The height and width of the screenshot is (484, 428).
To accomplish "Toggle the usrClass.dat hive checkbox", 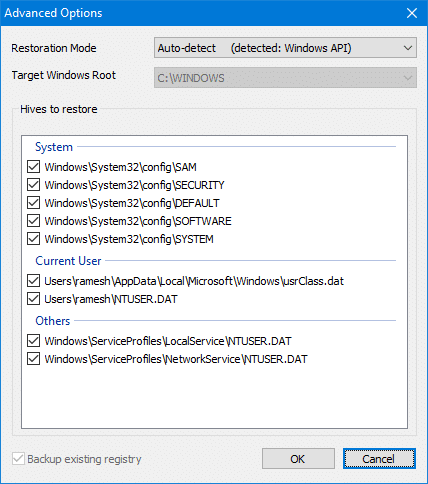I will point(34,281).
